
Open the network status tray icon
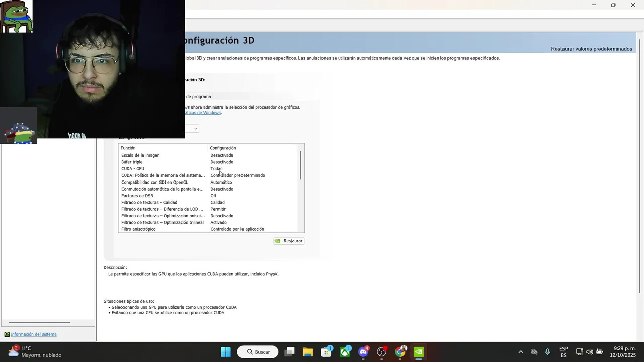580,352
